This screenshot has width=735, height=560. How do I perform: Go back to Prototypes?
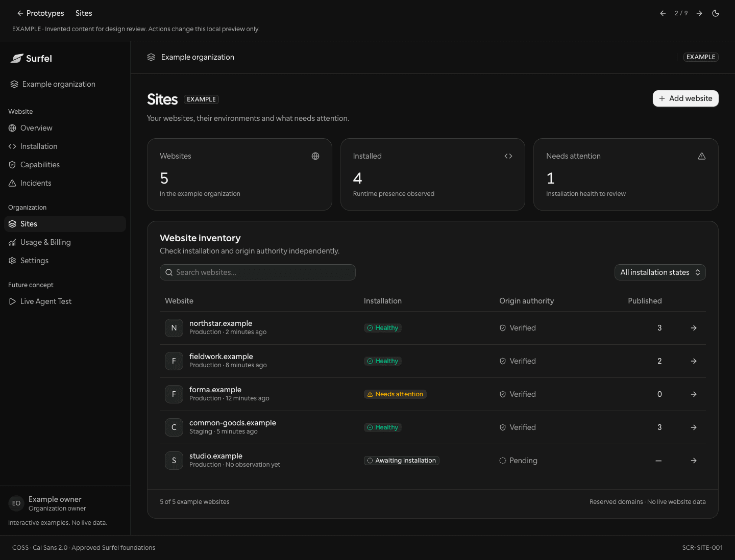pos(40,13)
